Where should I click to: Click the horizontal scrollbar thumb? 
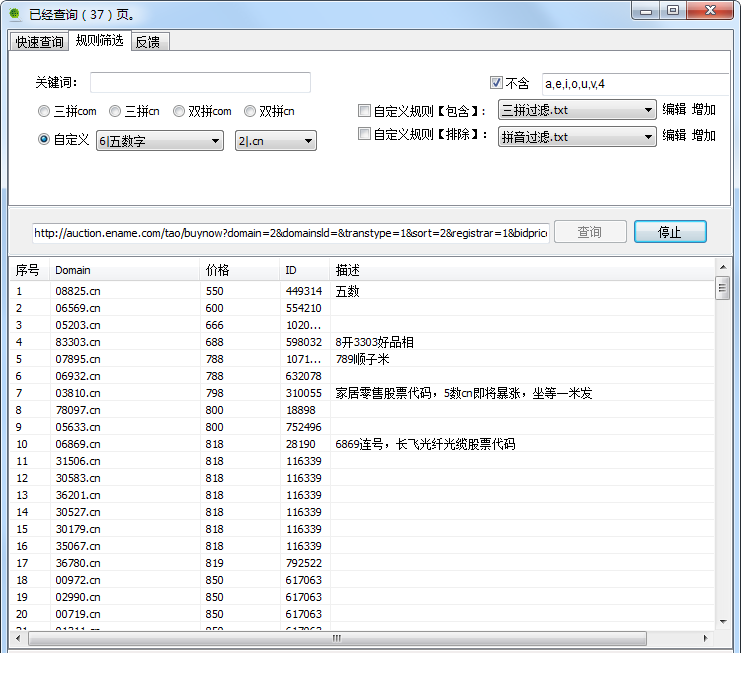[x=337, y=638]
